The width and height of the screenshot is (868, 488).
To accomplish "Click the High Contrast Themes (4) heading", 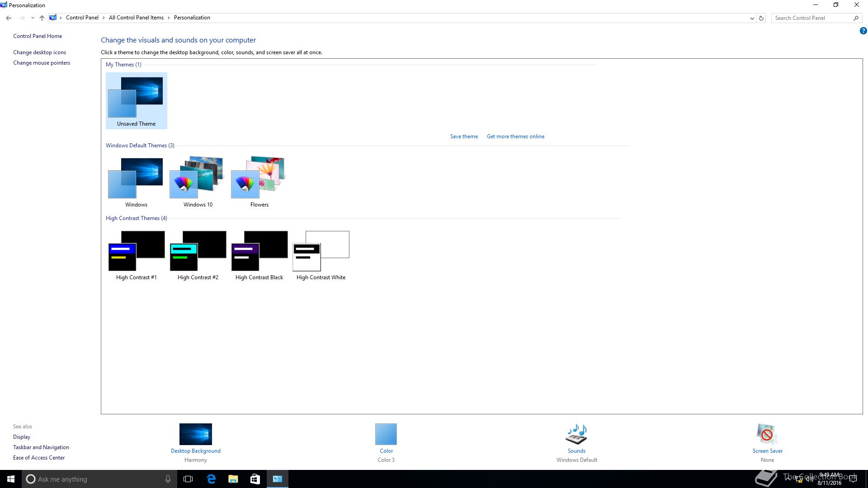I will pyautogui.click(x=136, y=218).
